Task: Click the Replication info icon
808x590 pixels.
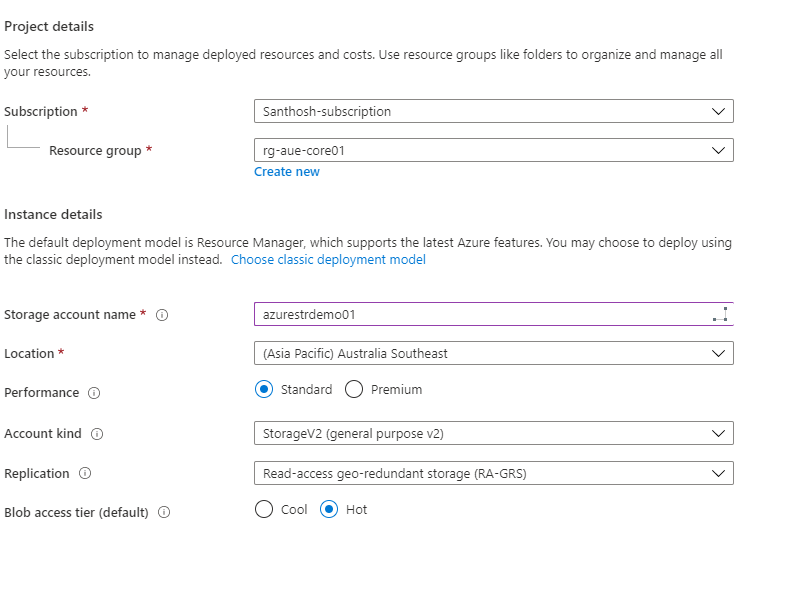Action: 85,473
